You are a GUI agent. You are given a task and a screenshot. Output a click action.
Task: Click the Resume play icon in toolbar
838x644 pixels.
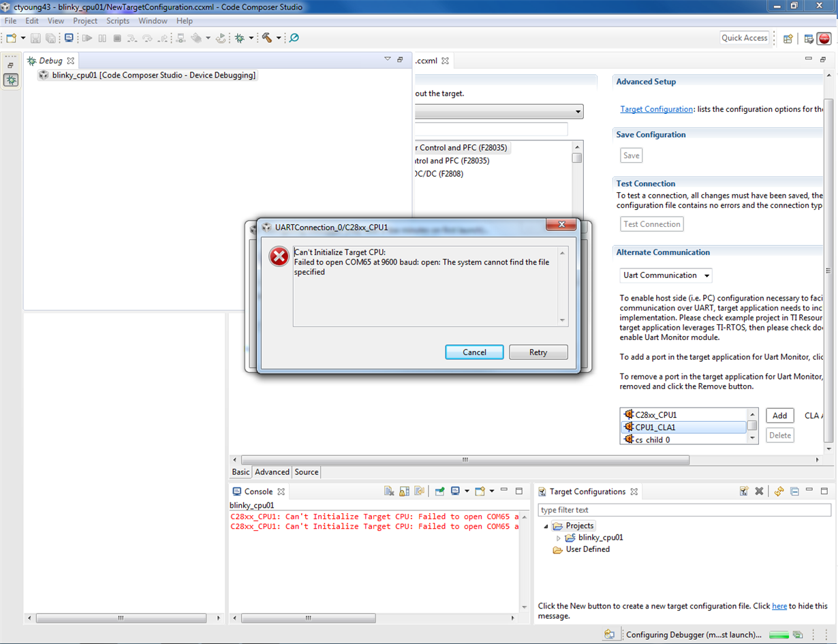[87, 38]
